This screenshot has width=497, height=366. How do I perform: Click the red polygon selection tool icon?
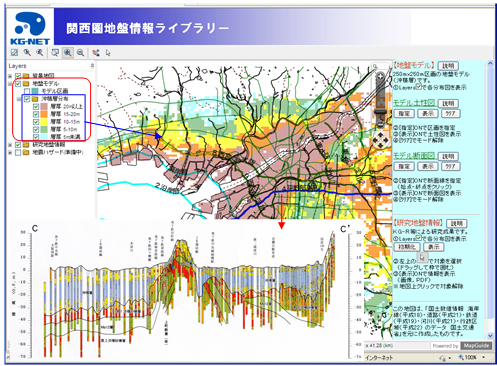point(96,52)
